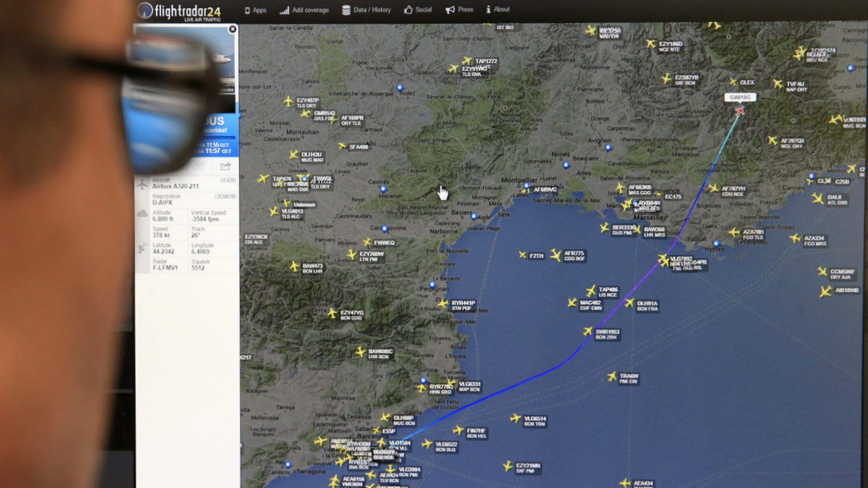Select the TRABW plane icon
The image size is (868, 488).
pos(611,377)
